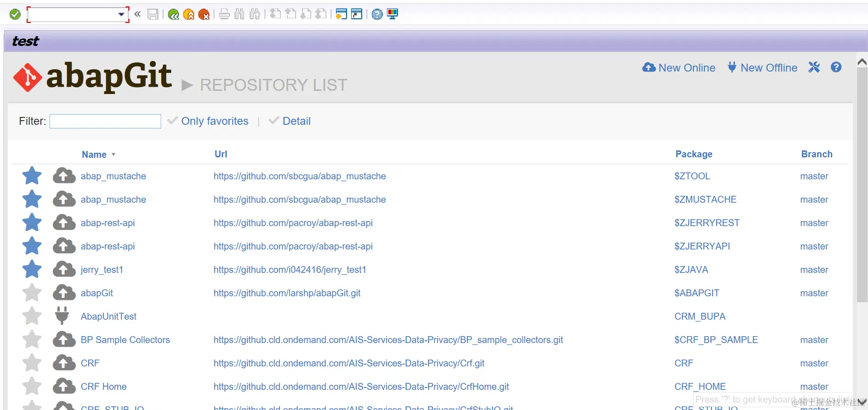Click the vertical scrollbar thumb

[862, 185]
